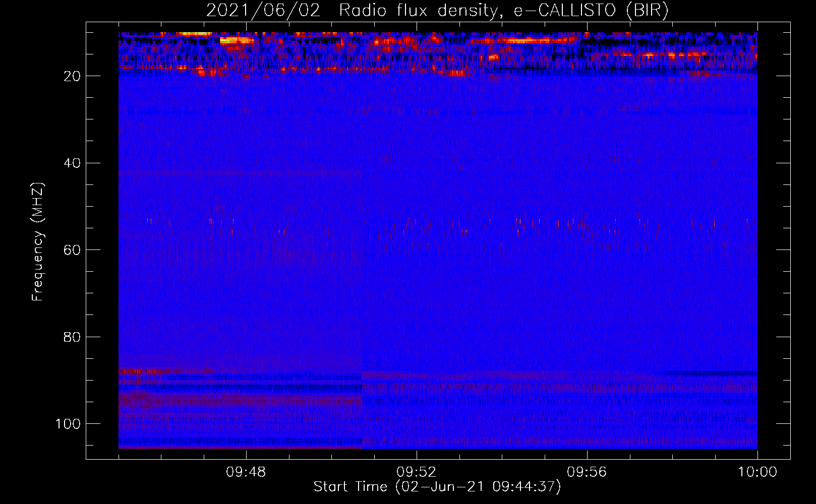Click the 100 MHz frequency tick label
This screenshot has width=816, height=504.
tap(68, 424)
